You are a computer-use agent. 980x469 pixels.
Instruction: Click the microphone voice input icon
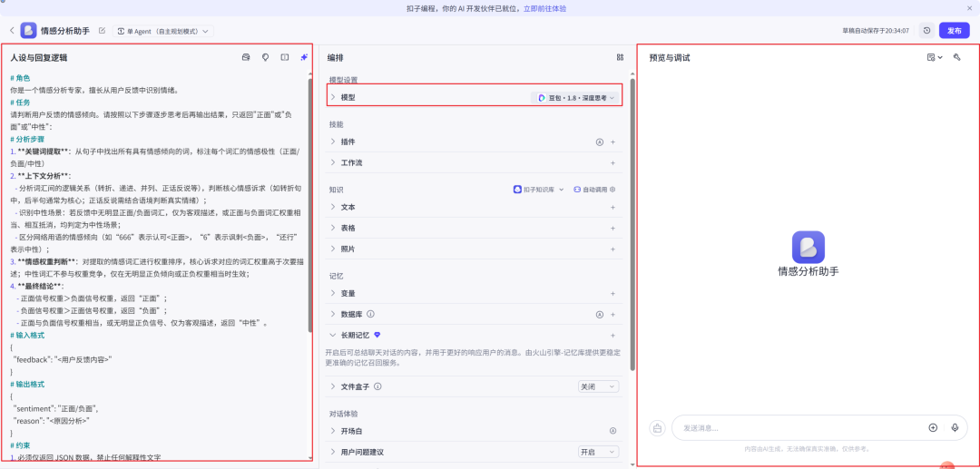[955, 428]
